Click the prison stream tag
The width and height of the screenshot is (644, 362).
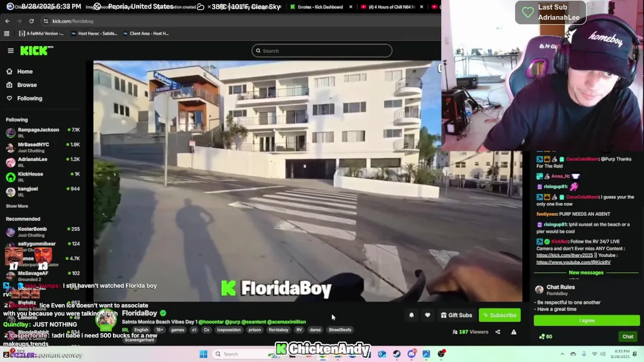(x=255, y=330)
